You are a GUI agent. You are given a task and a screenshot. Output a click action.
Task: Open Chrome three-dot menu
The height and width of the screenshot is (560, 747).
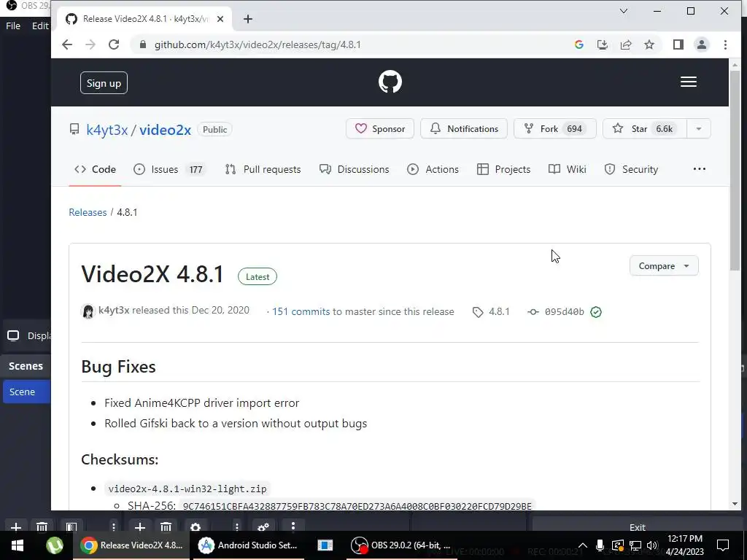pyautogui.click(x=725, y=44)
